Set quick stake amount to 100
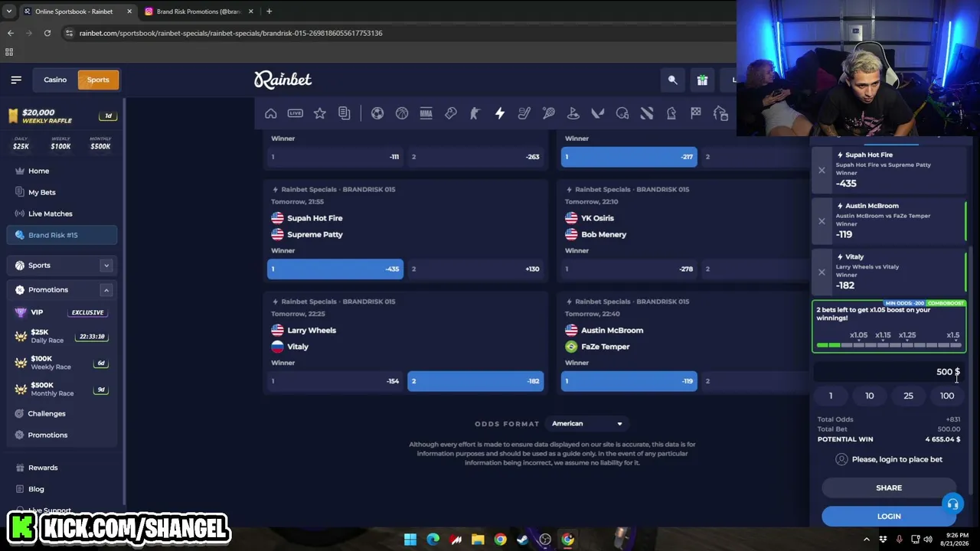 coord(947,396)
